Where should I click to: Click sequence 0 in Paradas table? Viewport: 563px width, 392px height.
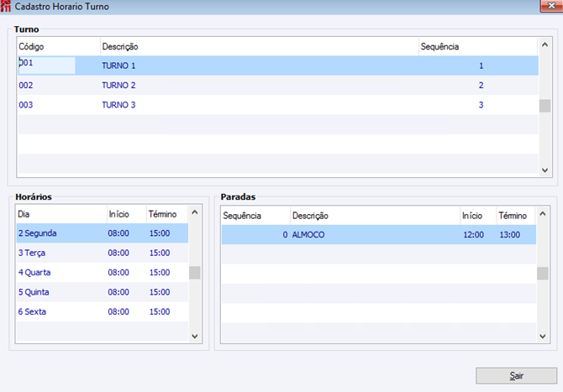point(285,234)
